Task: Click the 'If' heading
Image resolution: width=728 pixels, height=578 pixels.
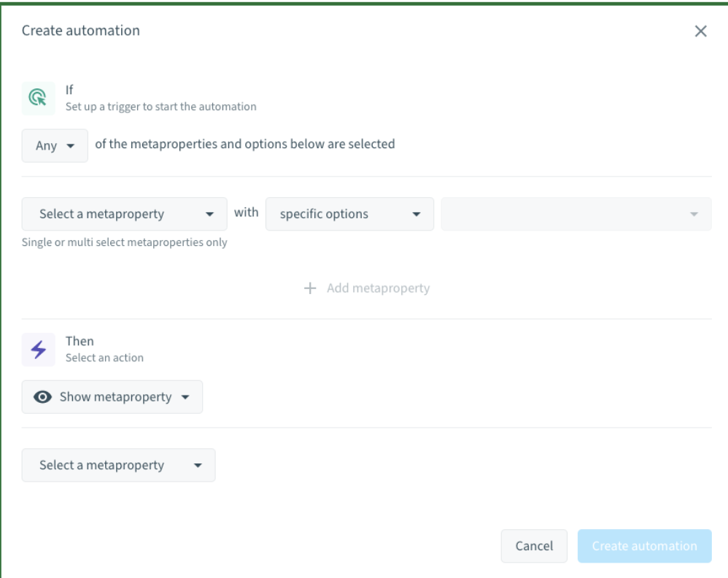Action: (69, 90)
